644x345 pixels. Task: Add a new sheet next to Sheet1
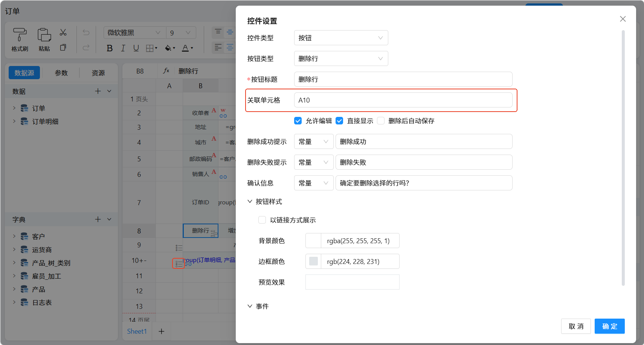click(162, 331)
